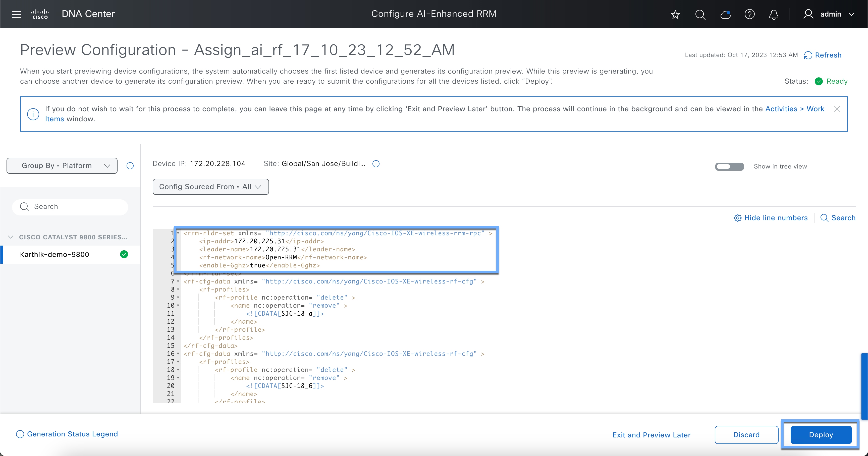Open the help question mark icon
Image resolution: width=868 pixels, height=456 pixels.
(x=749, y=14)
